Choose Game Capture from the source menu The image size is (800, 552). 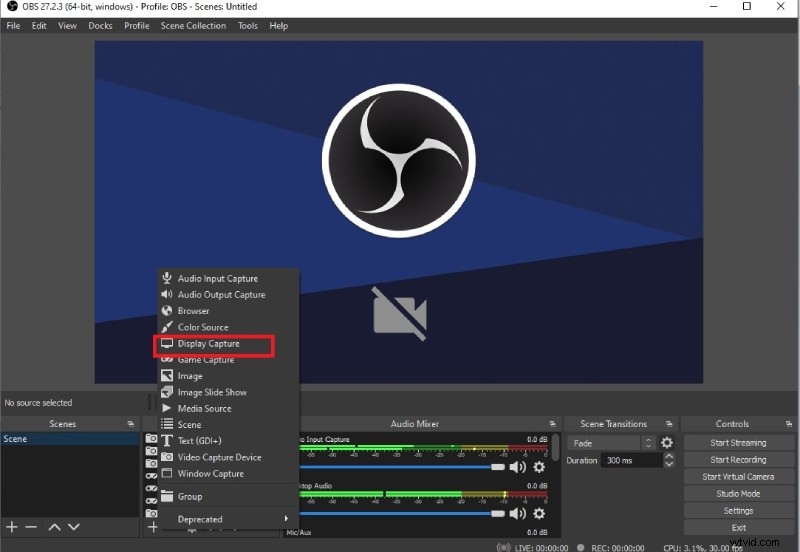(x=228, y=360)
